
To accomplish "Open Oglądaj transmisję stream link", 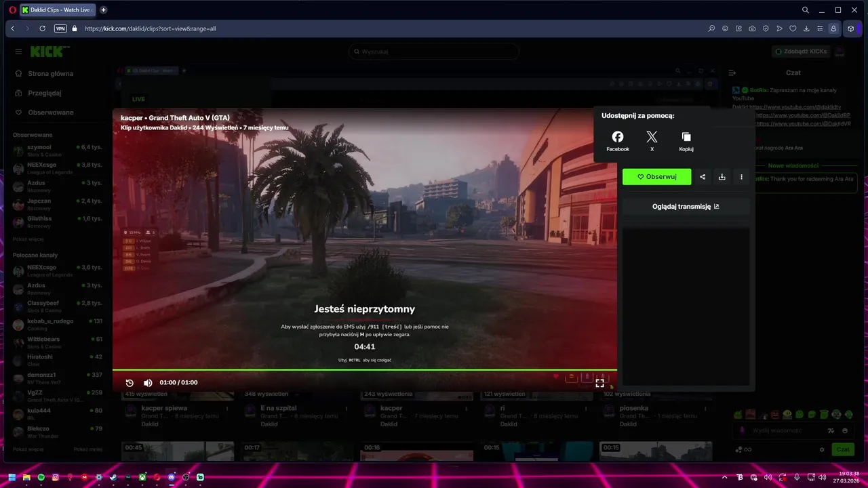I will [686, 207].
